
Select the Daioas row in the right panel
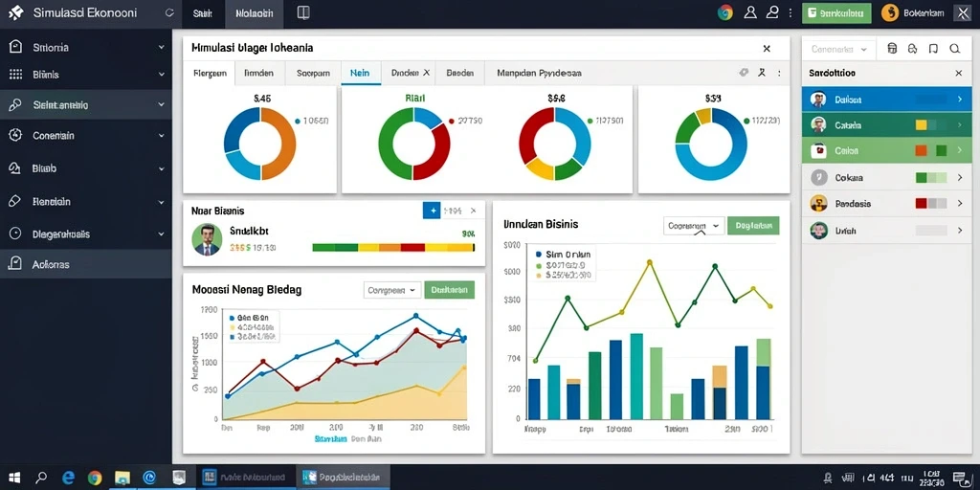pos(886,100)
